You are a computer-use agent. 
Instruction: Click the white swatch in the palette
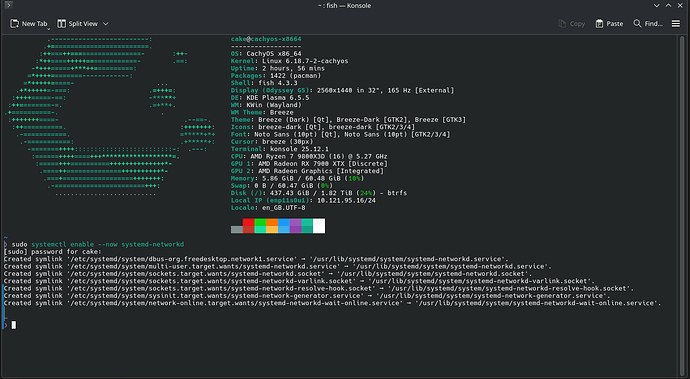click(x=319, y=226)
